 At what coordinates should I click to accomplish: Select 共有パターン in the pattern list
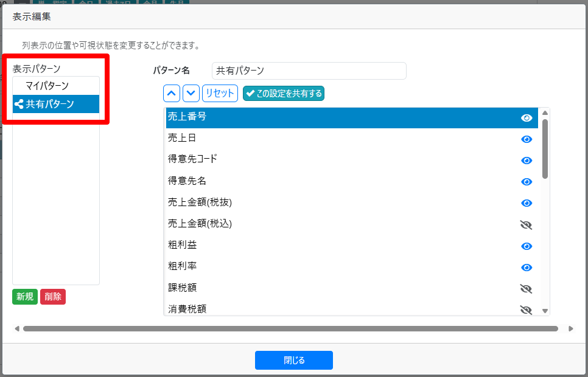pyautogui.click(x=49, y=104)
